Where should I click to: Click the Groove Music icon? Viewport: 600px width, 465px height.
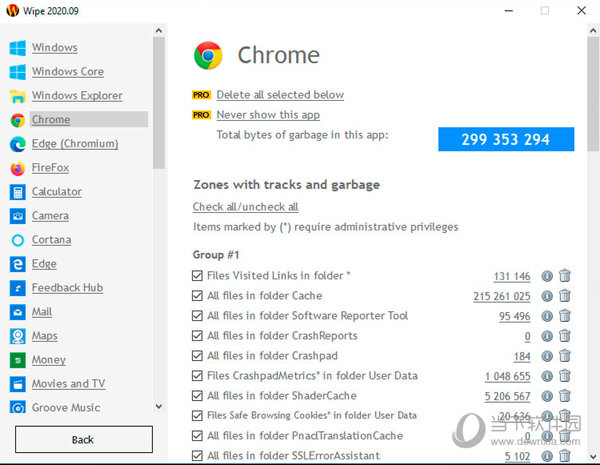point(18,408)
